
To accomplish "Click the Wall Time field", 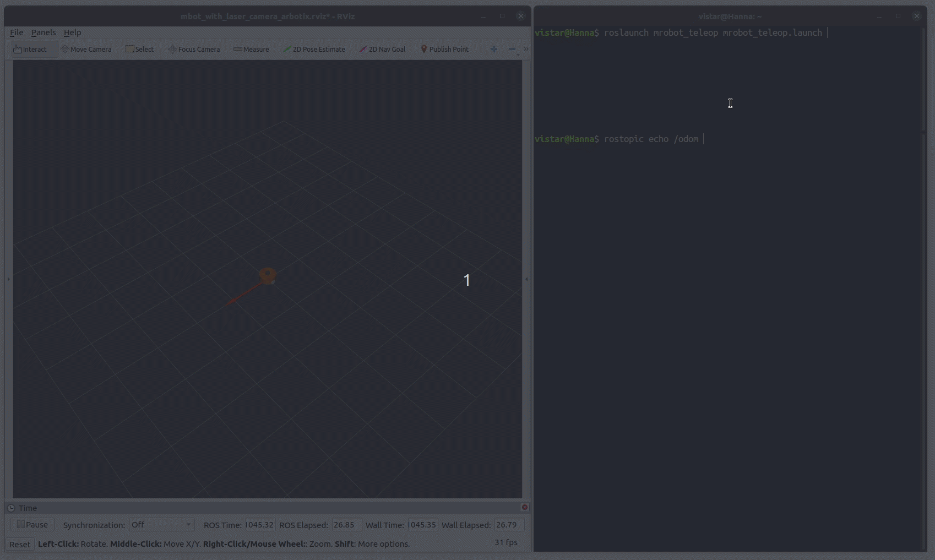I will (x=422, y=525).
